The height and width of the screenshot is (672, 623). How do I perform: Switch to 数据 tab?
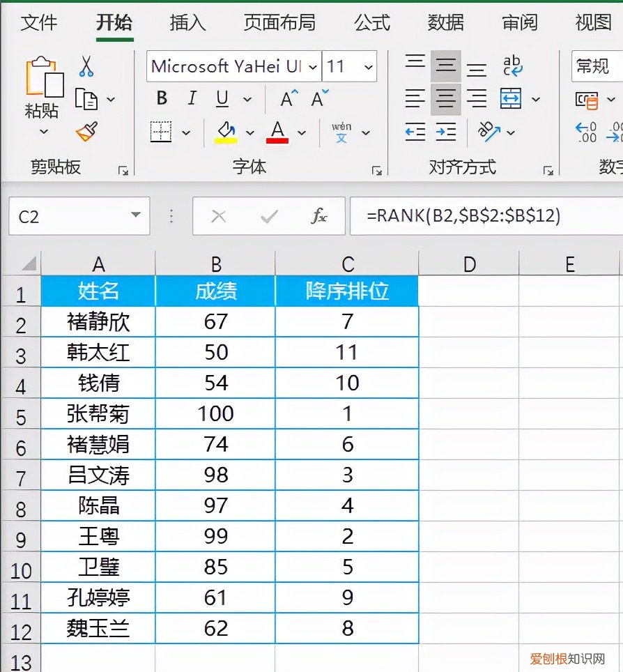coord(446,23)
